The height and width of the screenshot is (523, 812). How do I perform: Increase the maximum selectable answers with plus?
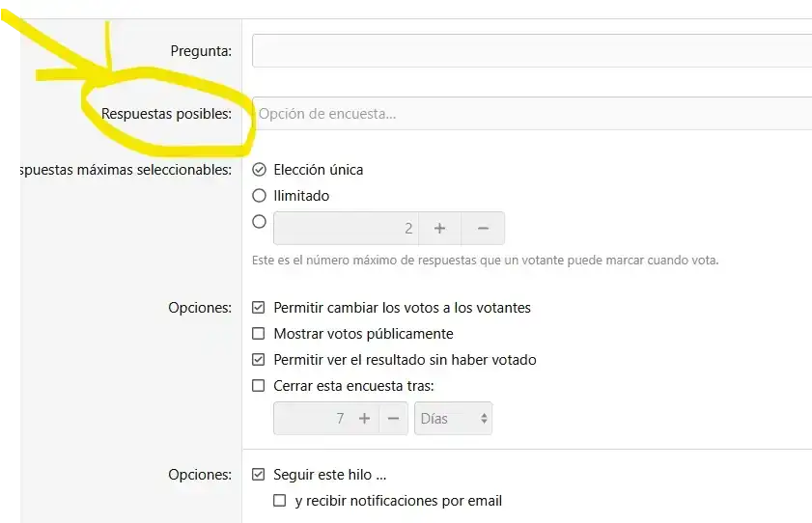coord(439,229)
